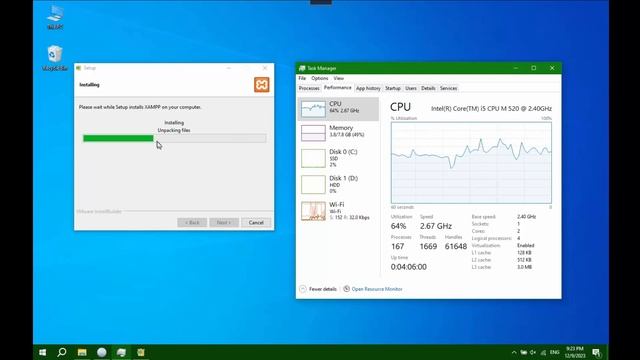This screenshot has height=360, width=640.
Task: Switch to the Details tab
Action: point(428,88)
